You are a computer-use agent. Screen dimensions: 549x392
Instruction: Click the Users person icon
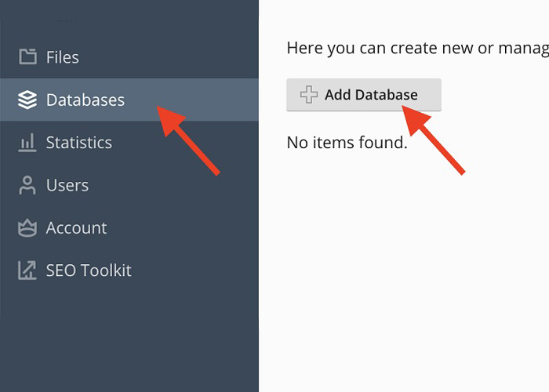coord(27,186)
